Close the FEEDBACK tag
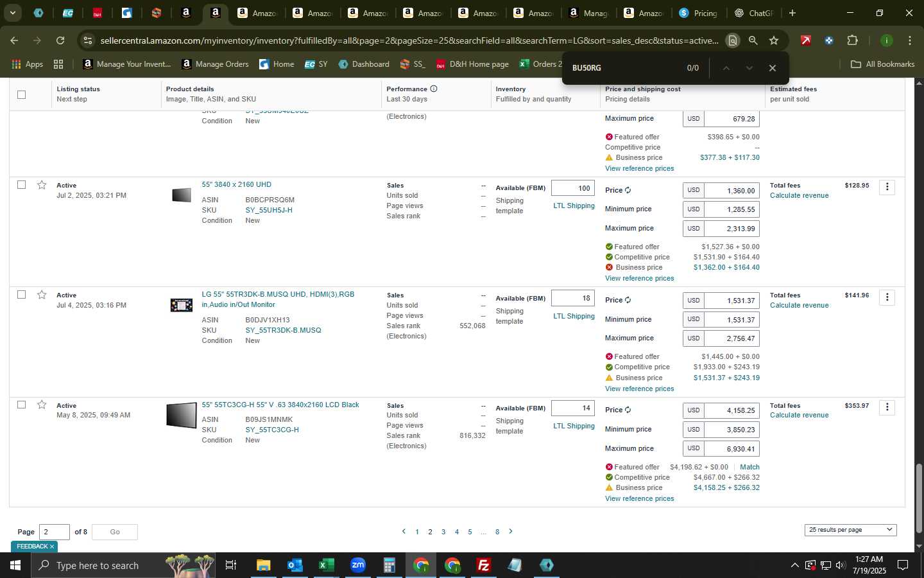924x578 pixels. (52, 547)
